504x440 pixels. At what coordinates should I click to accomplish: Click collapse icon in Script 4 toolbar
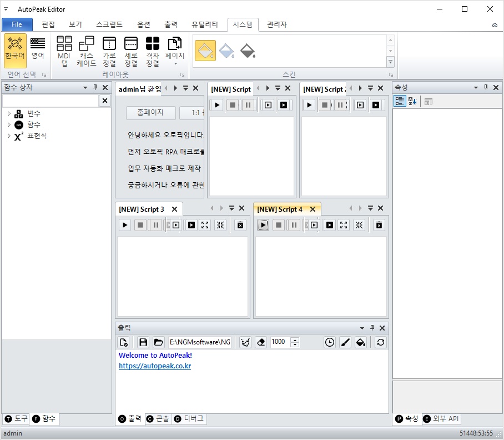pyautogui.click(x=359, y=225)
